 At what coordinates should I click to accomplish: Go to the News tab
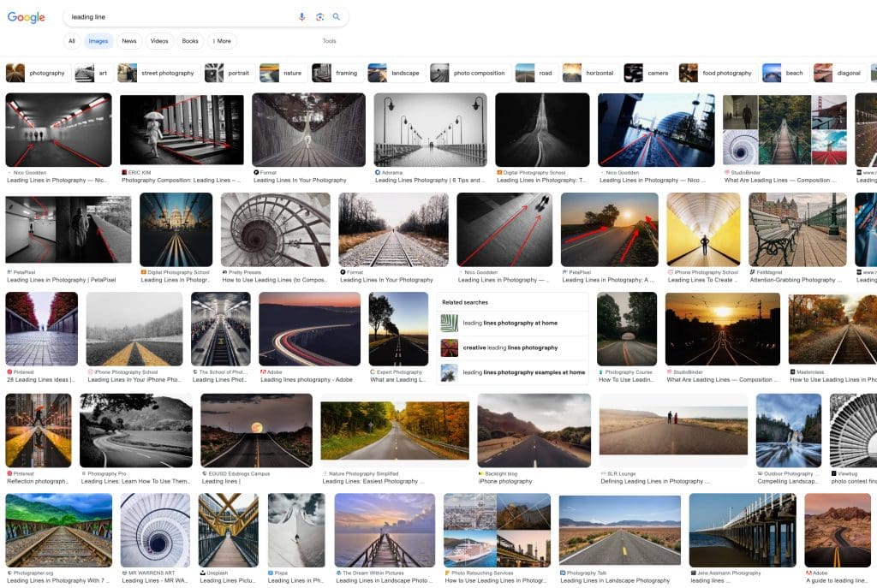pyautogui.click(x=128, y=41)
